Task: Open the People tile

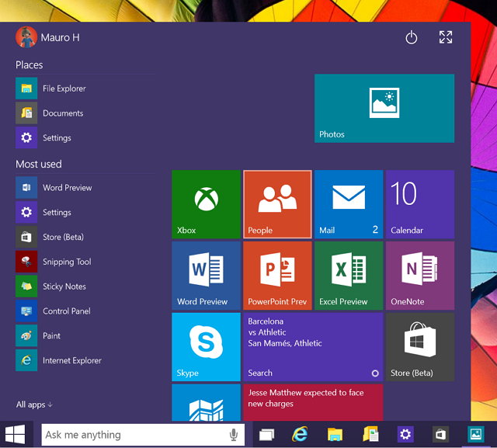Action: 278,204
